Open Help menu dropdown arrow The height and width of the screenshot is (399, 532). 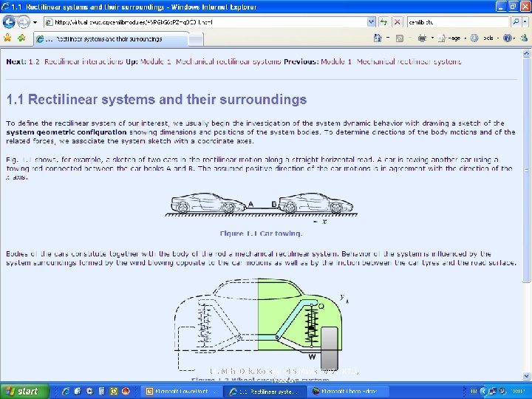(x=515, y=38)
